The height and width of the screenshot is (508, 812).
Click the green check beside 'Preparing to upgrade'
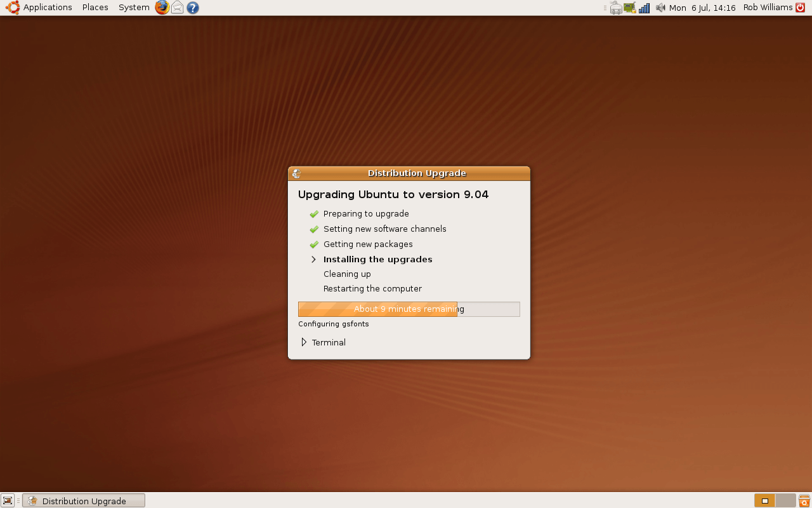click(314, 214)
